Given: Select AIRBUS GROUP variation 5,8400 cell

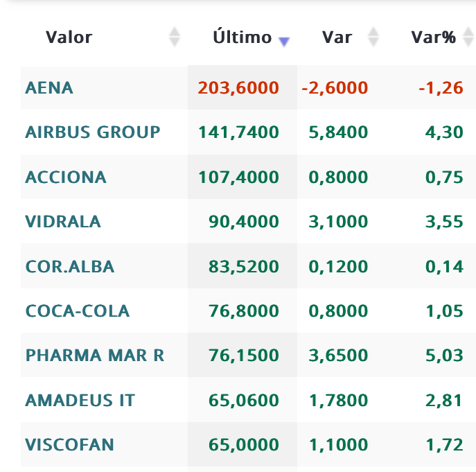Looking at the screenshot, I should click(338, 132).
